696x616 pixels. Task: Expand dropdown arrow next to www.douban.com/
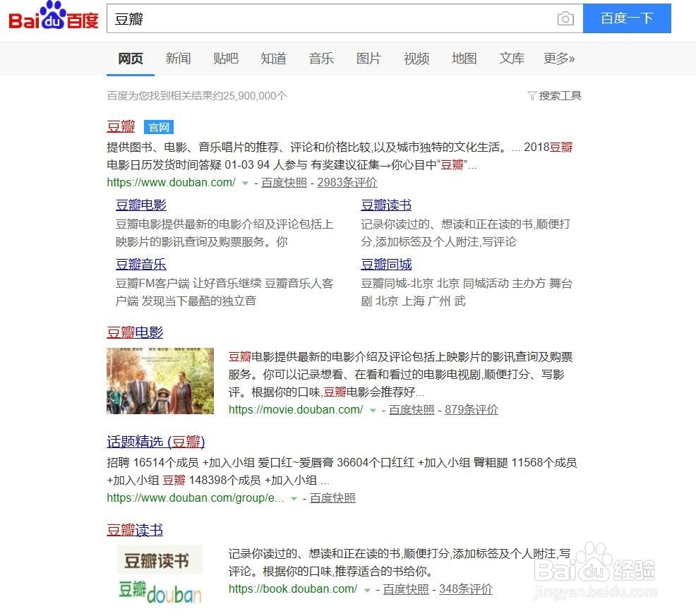coord(245,183)
